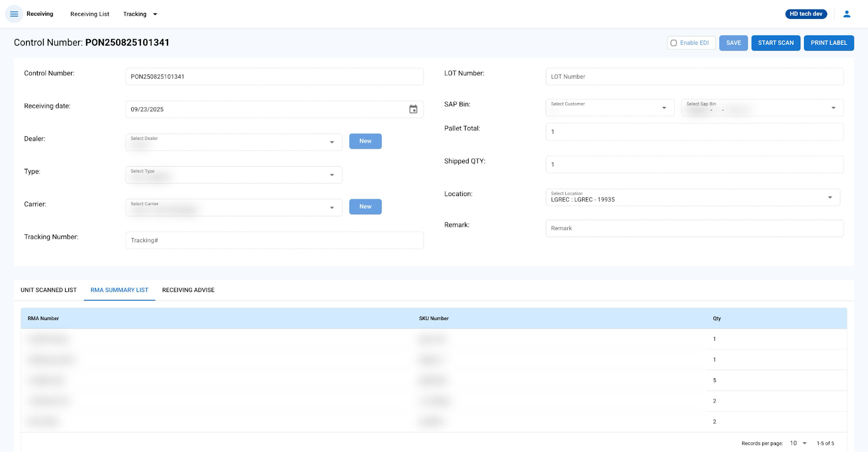
Task: Focus the LOT Number input field
Action: 694,77
